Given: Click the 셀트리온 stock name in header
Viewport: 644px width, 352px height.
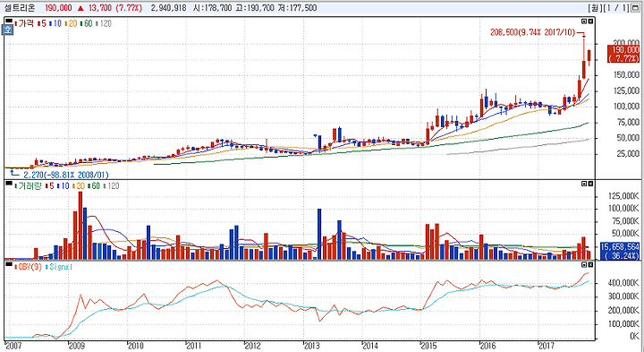Looking at the screenshot, I should pos(20,8).
